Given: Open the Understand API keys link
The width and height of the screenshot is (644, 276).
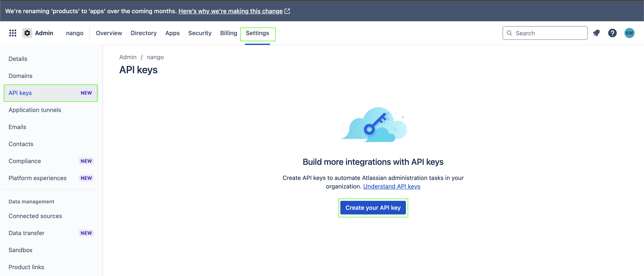Looking at the screenshot, I should [391, 187].
